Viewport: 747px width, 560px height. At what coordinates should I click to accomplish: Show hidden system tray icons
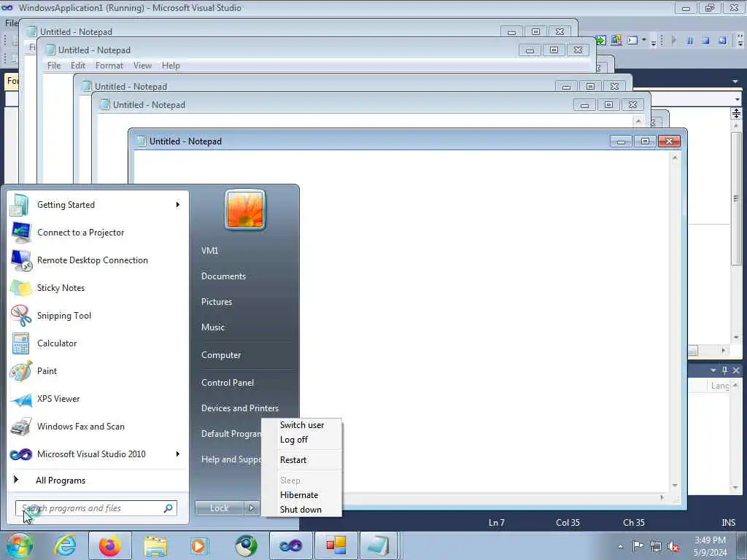[x=620, y=546]
